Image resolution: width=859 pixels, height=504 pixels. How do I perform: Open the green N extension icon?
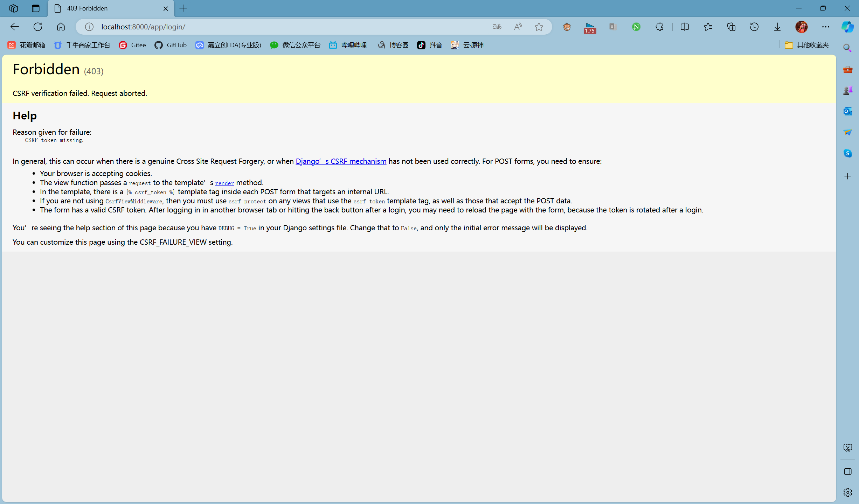[636, 27]
